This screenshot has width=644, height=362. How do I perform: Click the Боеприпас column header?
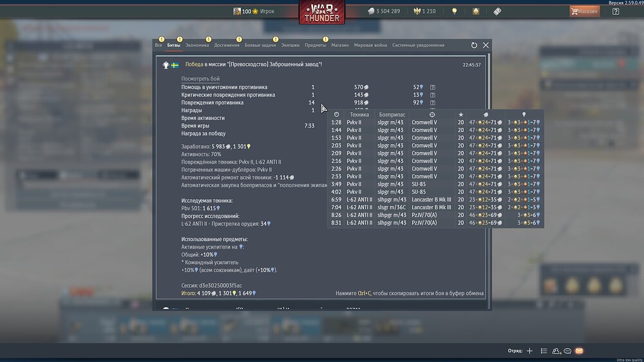392,115
